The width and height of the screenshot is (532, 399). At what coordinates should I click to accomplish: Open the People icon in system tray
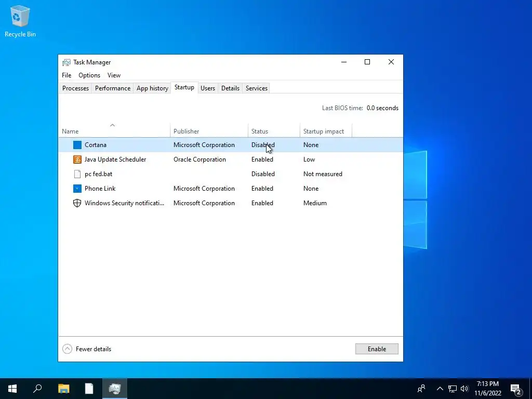pos(421,389)
